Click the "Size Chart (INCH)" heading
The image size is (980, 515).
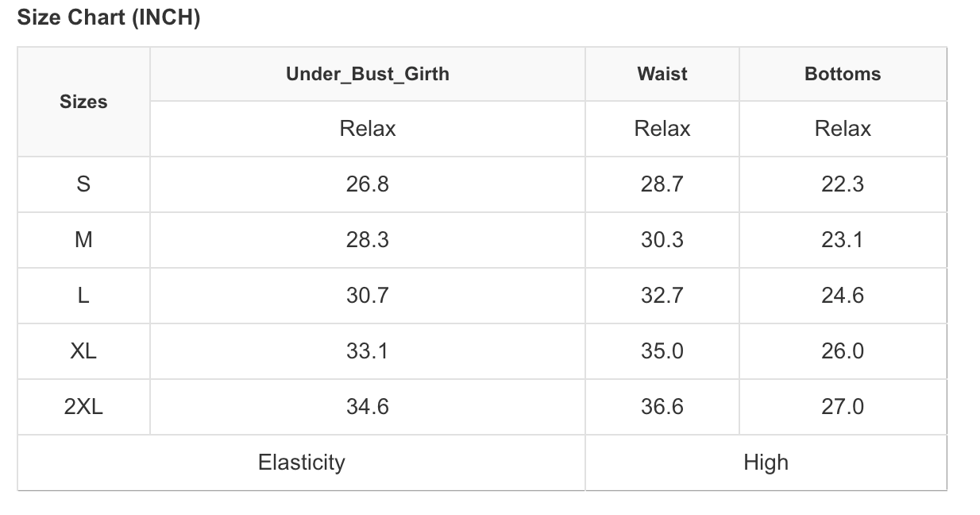tap(109, 18)
